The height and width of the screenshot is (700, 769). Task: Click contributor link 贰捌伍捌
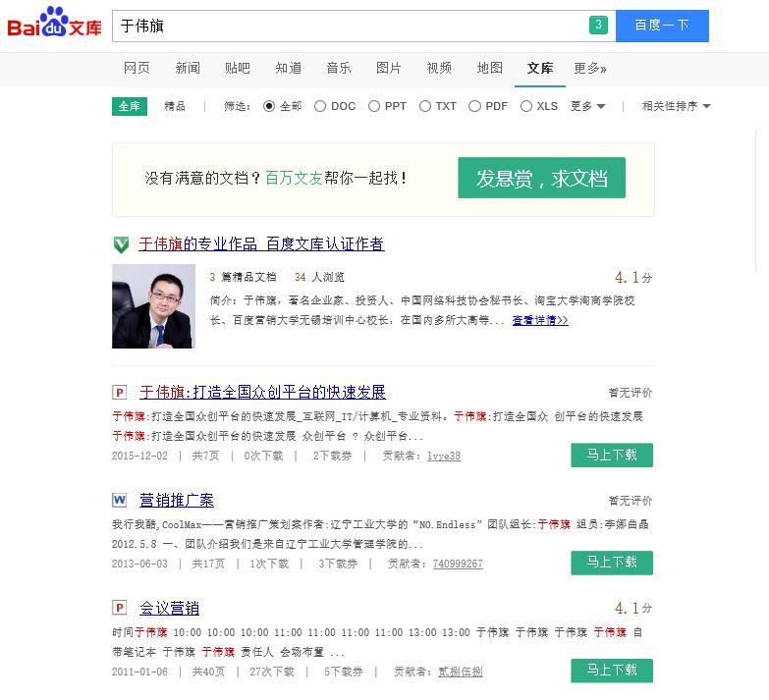460,673
